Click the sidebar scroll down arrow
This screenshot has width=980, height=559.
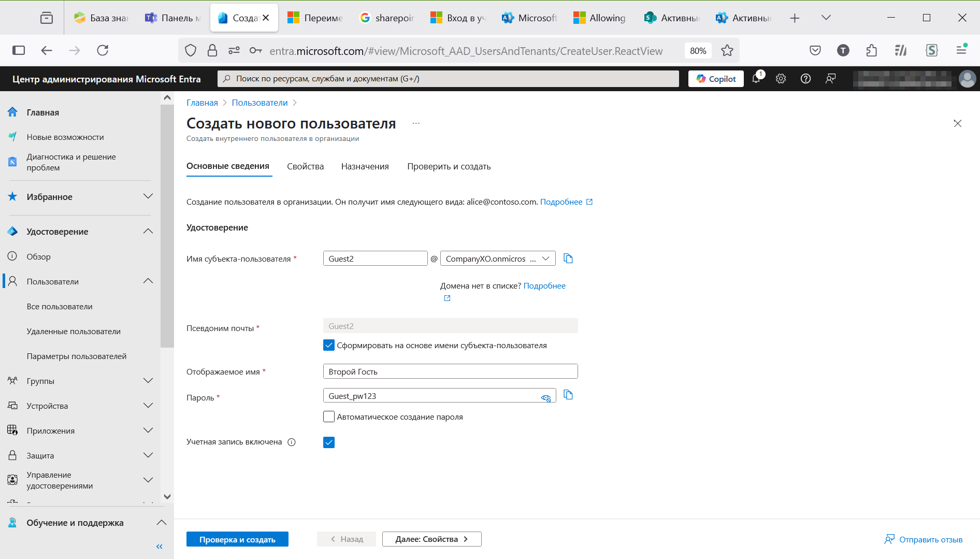click(x=167, y=496)
